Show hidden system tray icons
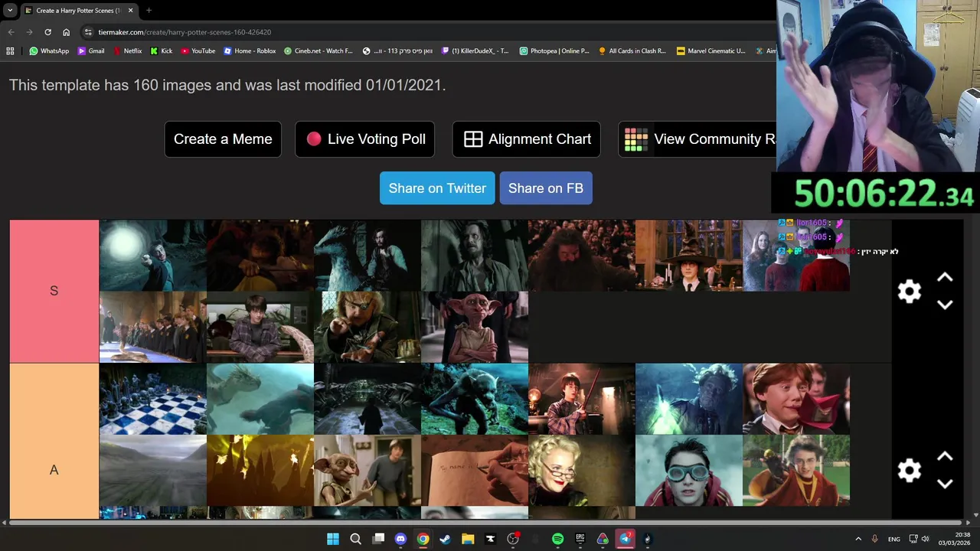Image resolution: width=980 pixels, height=551 pixels. click(857, 539)
